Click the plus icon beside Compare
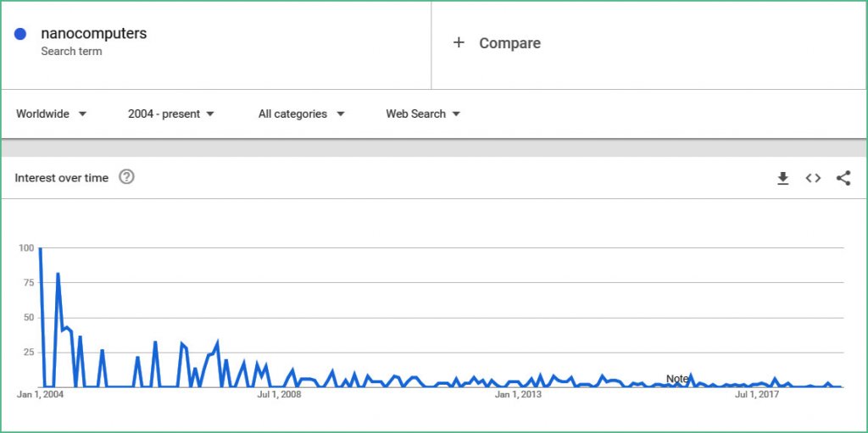This screenshot has height=433, width=868. [x=459, y=42]
